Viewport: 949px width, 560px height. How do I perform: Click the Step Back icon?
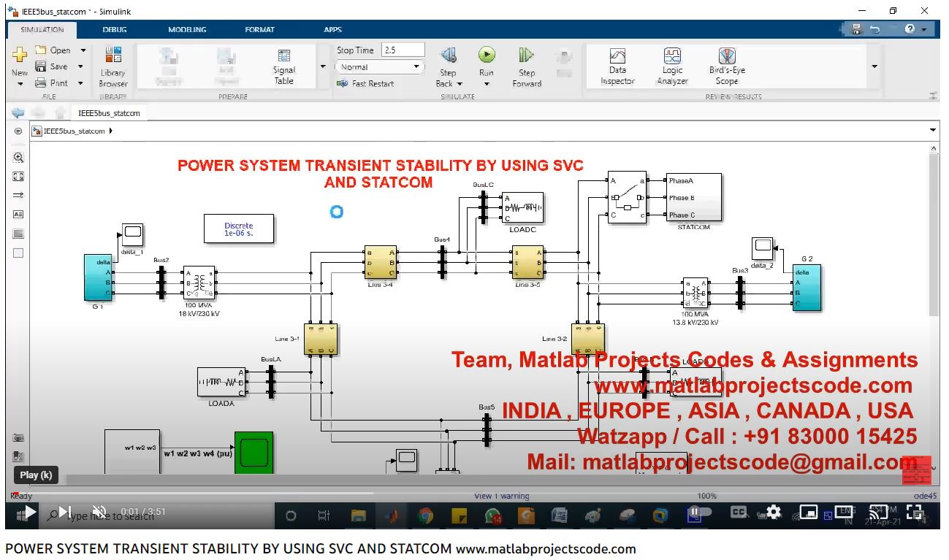tap(449, 56)
